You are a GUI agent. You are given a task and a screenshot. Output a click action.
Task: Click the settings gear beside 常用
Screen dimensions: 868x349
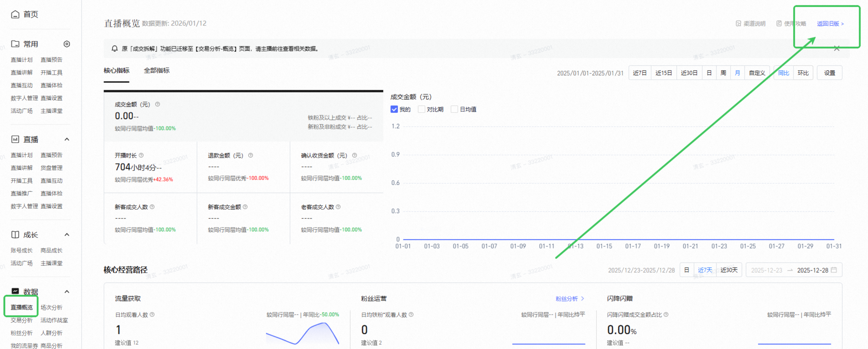pos(67,44)
